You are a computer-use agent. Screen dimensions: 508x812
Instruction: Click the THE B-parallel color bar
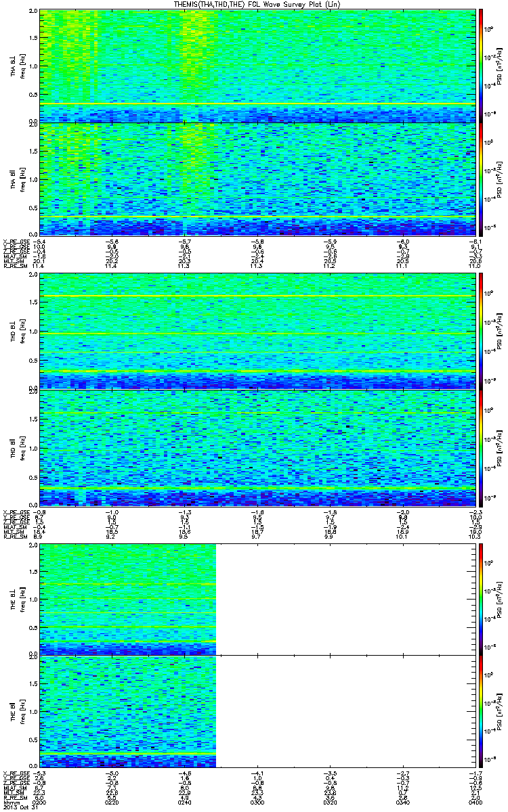tap(481, 713)
